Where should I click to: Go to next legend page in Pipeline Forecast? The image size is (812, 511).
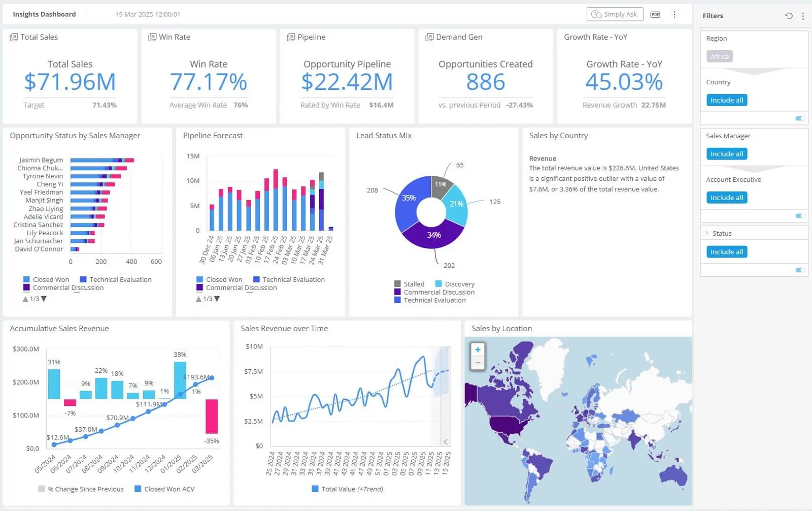[217, 299]
